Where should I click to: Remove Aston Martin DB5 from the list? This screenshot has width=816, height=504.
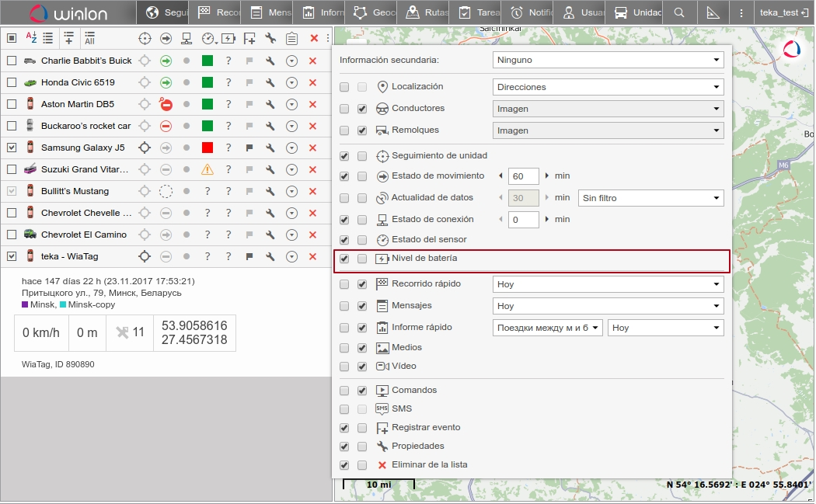click(312, 104)
